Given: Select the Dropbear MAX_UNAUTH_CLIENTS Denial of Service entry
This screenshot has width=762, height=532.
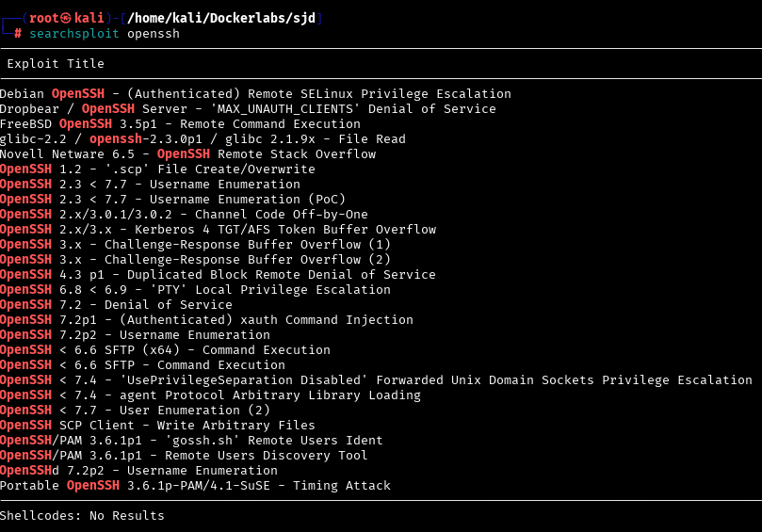Looking at the screenshot, I should click(x=248, y=109).
